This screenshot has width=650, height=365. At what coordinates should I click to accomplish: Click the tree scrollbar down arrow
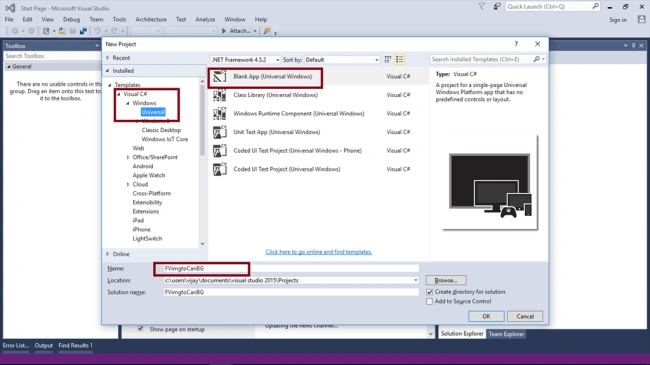pyautogui.click(x=202, y=244)
